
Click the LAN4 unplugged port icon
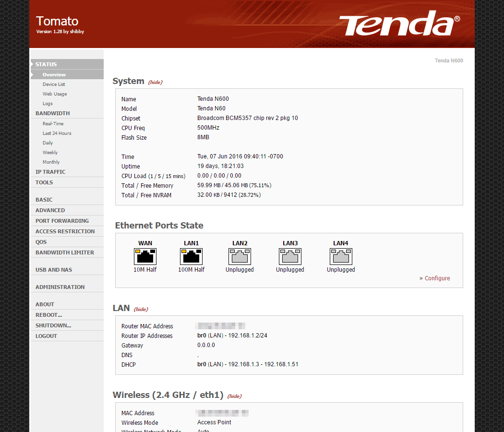(x=341, y=256)
